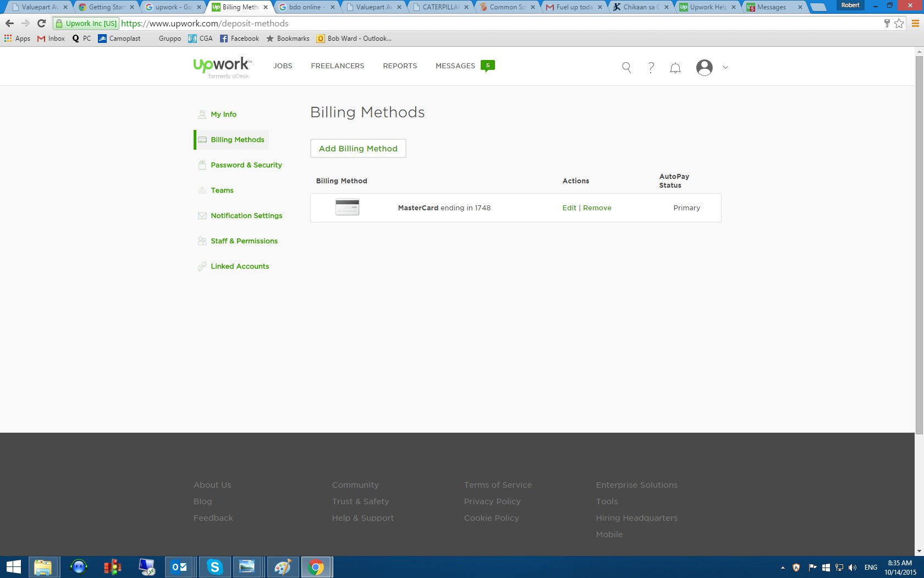The image size is (924, 578).
Task: Open the JOBS menu
Action: pyautogui.click(x=283, y=66)
